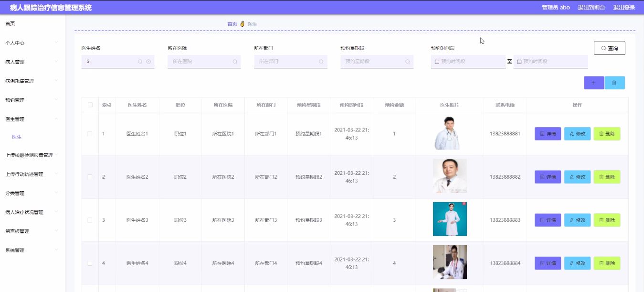Click 删除 for 医生姓名4

[x=607, y=263]
